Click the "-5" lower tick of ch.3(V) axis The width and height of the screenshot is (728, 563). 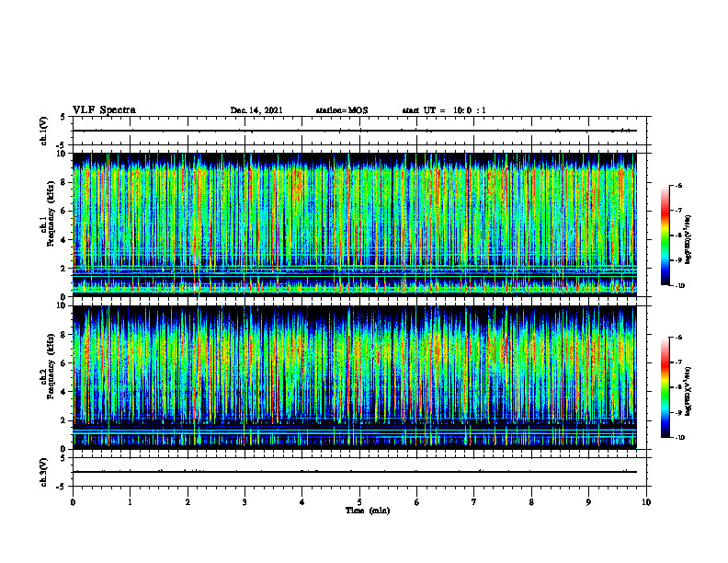pyautogui.click(x=61, y=487)
